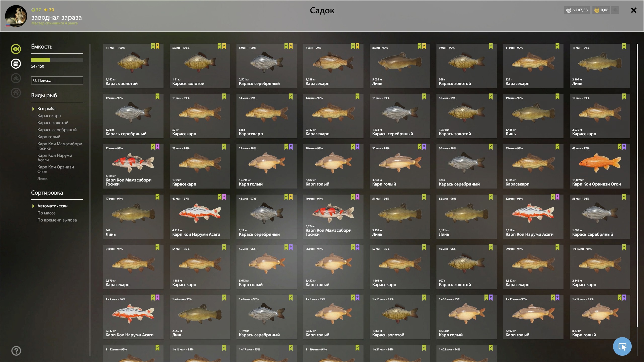The height and width of the screenshot is (362, 644).
Task: Click the vertical scrollbar on the fish grid
Action: click(x=637, y=186)
